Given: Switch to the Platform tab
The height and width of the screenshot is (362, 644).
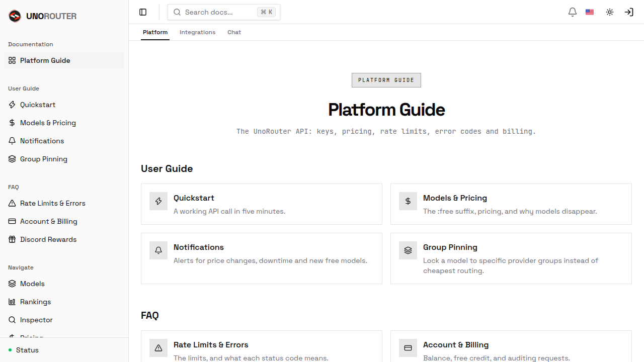Looking at the screenshot, I should (x=155, y=32).
